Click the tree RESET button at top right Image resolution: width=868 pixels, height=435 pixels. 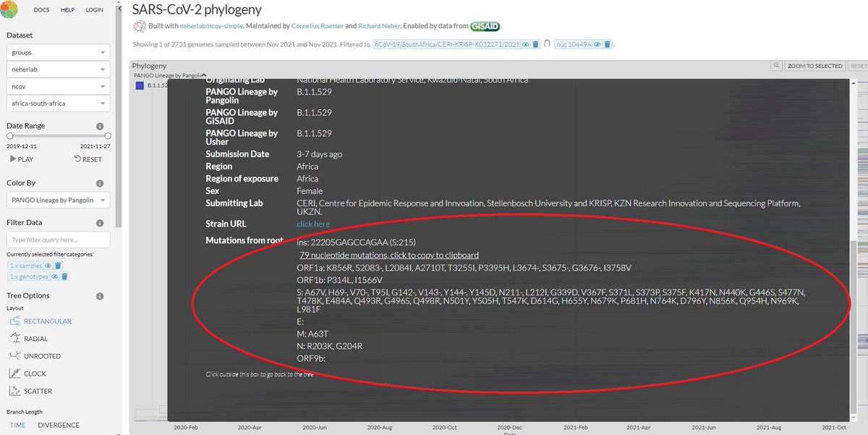click(x=858, y=66)
